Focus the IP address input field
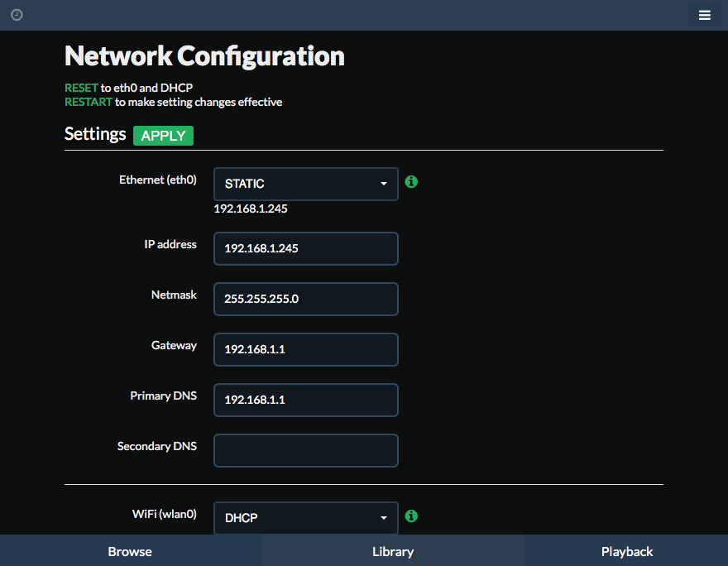Screen dimensions: 728x566 pos(306,248)
